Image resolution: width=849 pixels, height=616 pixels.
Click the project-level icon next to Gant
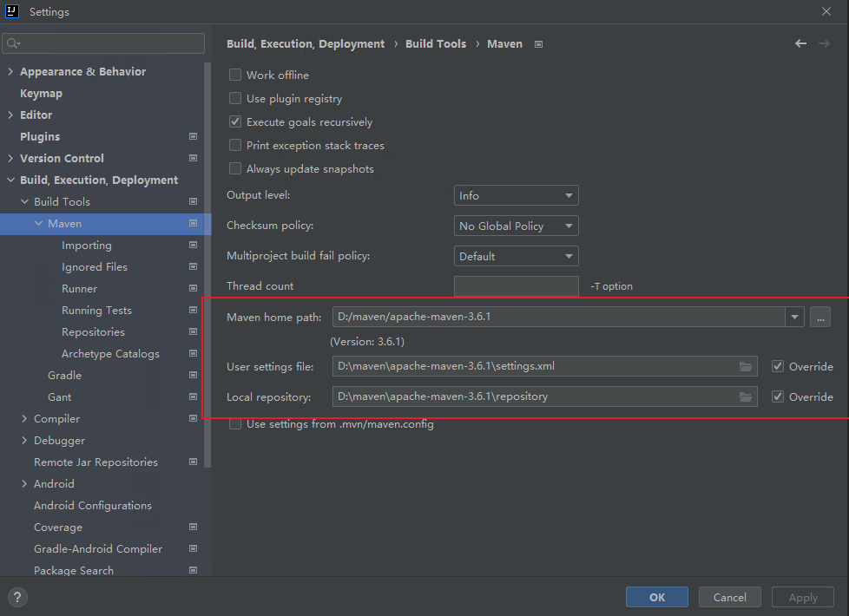[x=193, y=396]
